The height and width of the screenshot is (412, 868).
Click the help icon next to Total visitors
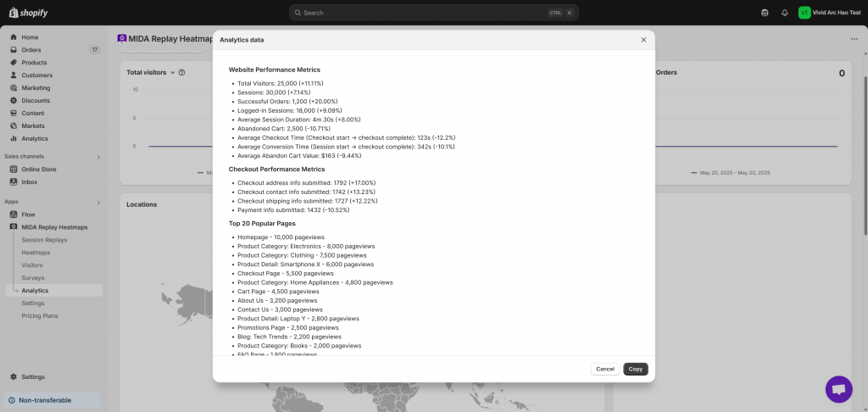pos(181,73)
